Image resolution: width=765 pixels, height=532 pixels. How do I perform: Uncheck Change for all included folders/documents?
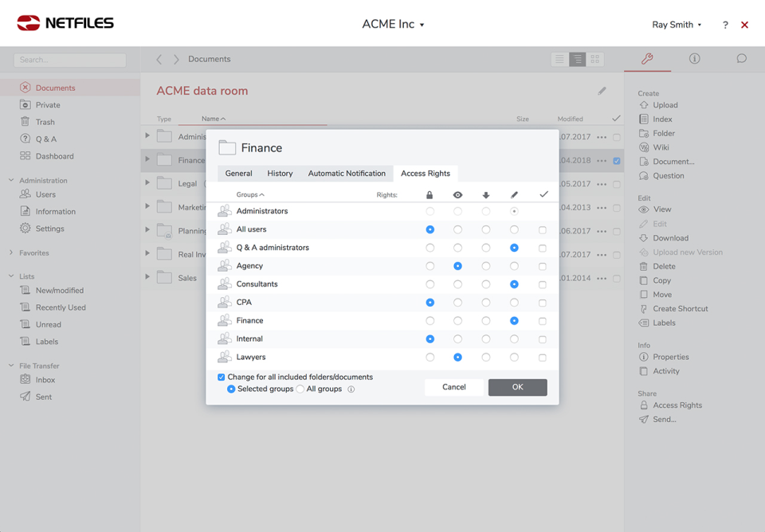coord(221,377)
